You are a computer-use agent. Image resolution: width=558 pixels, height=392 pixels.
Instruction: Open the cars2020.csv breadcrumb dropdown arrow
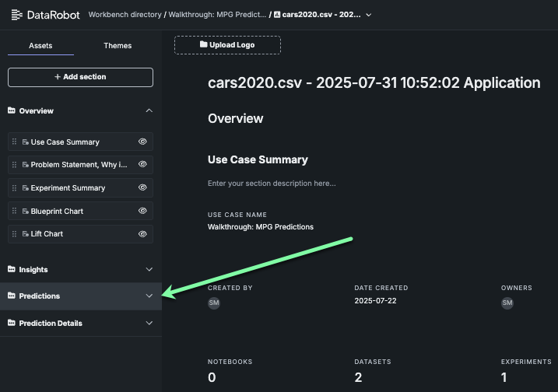click(x=369, y=15)
